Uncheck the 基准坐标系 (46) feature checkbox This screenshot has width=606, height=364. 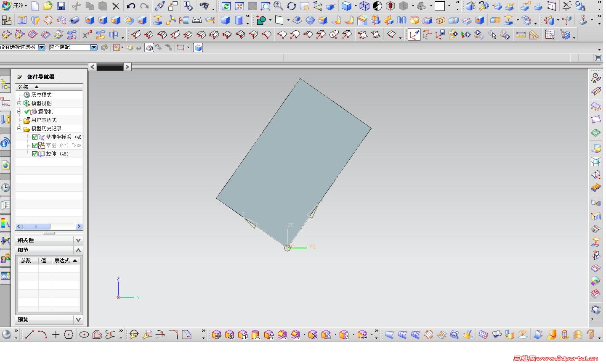(35, 137)
